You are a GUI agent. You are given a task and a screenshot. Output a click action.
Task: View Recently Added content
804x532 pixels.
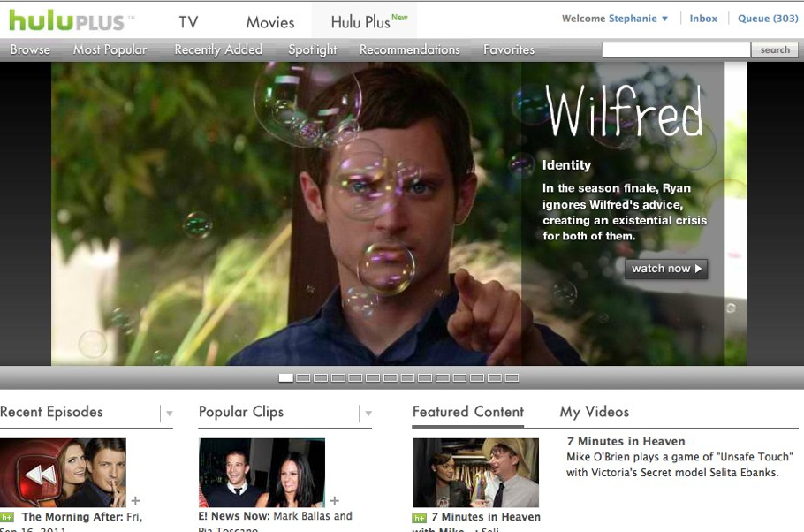click(218, 49)
